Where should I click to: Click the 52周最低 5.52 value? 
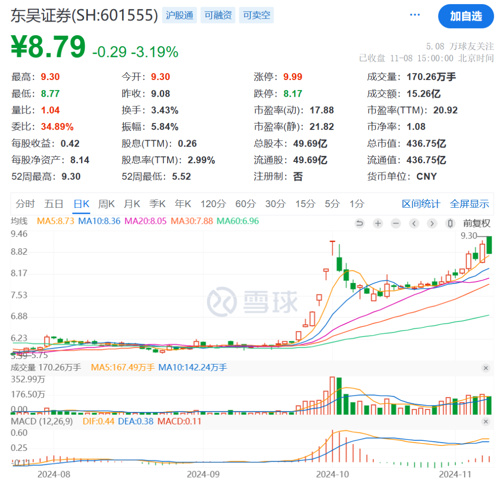pyautogui.click(x=181, y=177)
